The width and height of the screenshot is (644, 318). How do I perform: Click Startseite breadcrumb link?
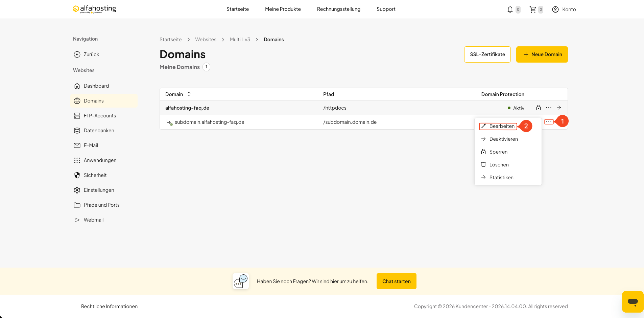tap(170, 40)
